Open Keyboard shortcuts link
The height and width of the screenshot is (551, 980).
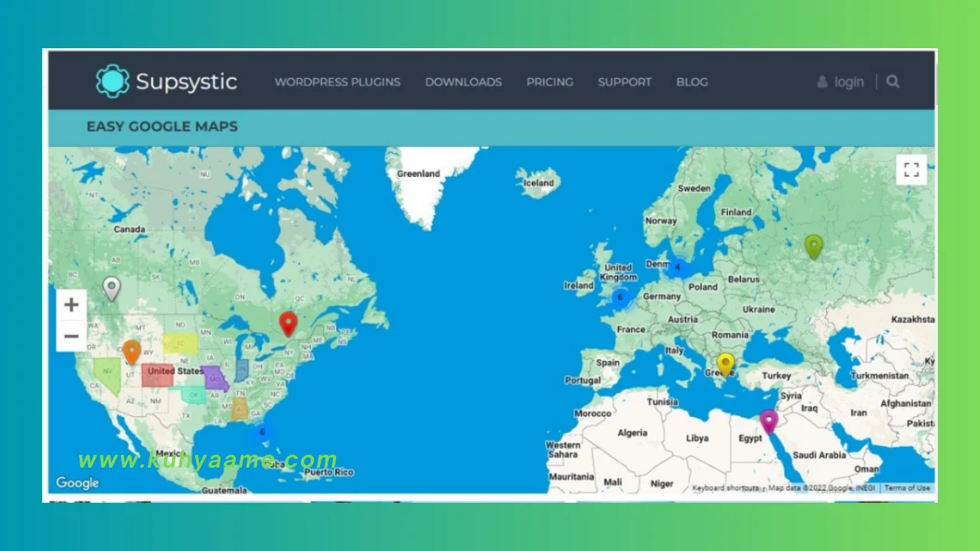726,487
